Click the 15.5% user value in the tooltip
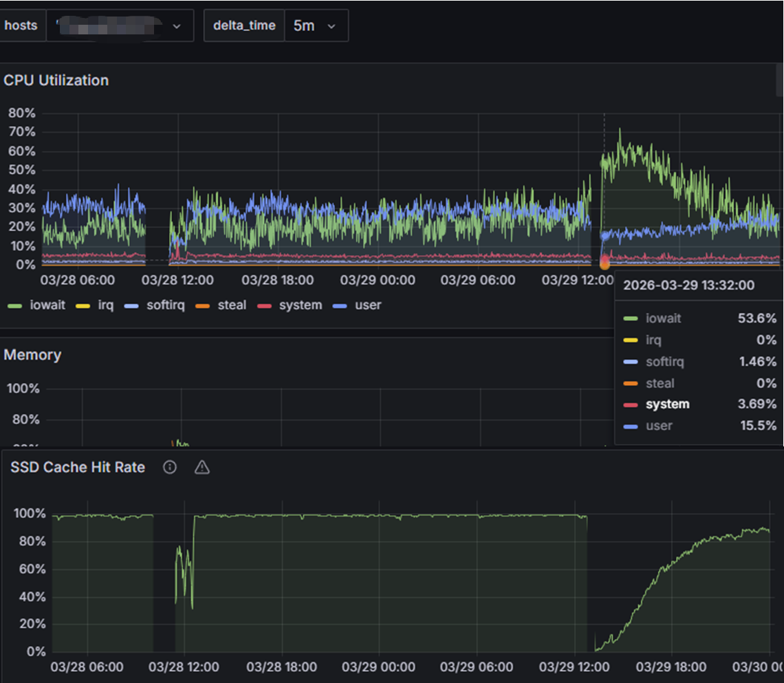 (x=759, y=426)
